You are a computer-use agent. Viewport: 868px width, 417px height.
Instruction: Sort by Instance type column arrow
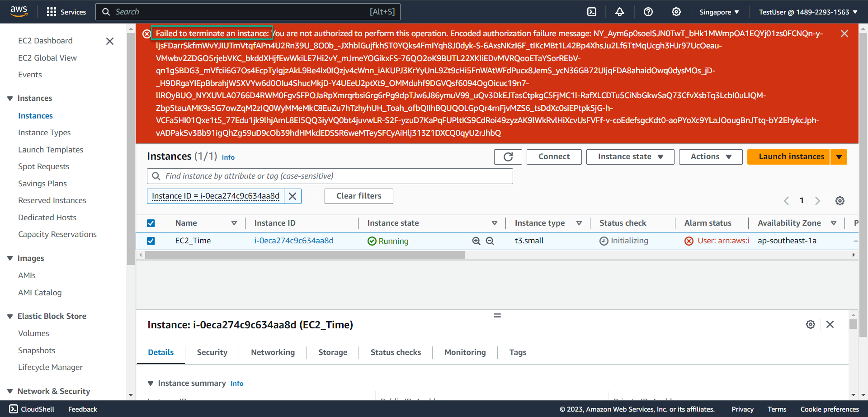[579, 223]
